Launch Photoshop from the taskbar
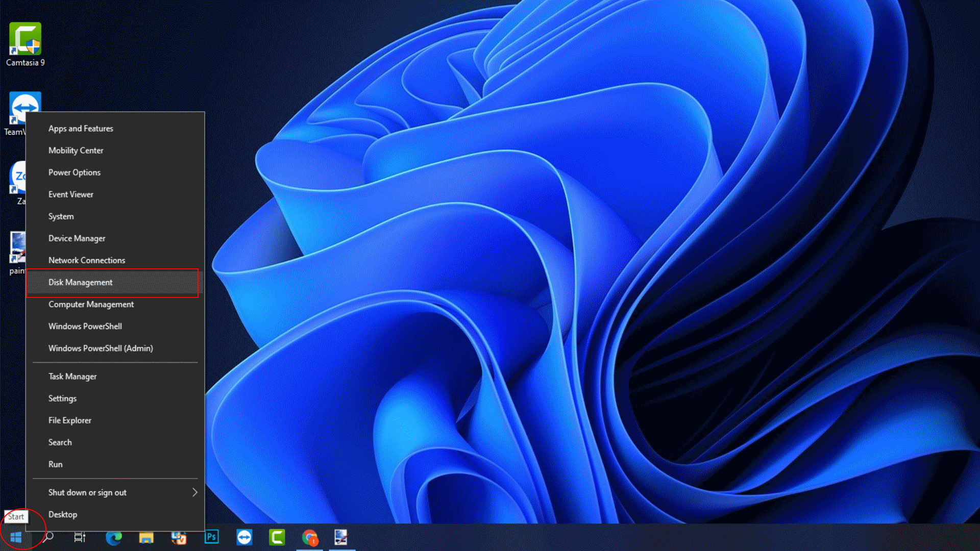This screenshot has width=980, height=551. [x=211, y=537]
